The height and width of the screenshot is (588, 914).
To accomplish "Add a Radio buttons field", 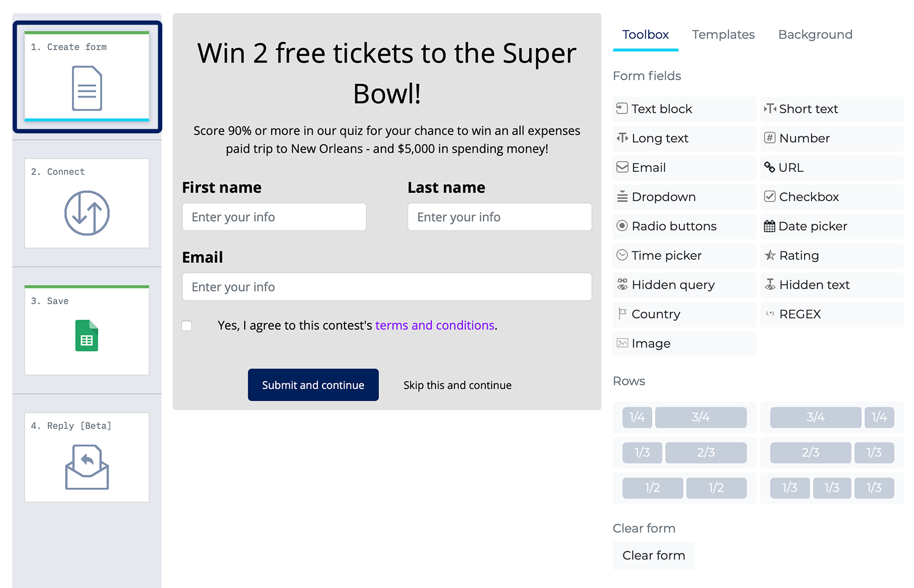I will coord(684,226).
